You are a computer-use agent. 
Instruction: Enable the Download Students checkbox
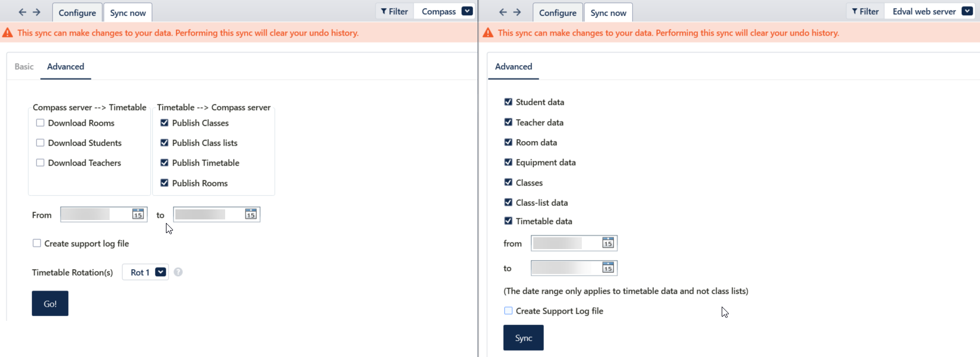tap(40, 143)
